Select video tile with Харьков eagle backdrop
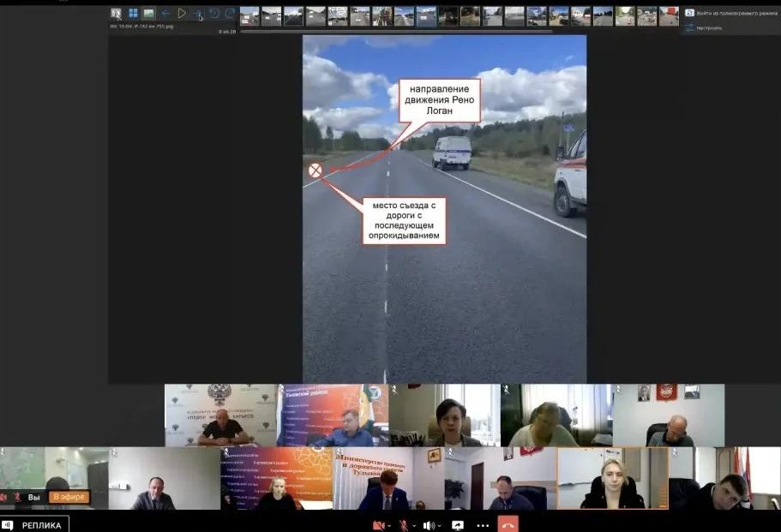Screen dimensions: 781x532 [220, 415]
